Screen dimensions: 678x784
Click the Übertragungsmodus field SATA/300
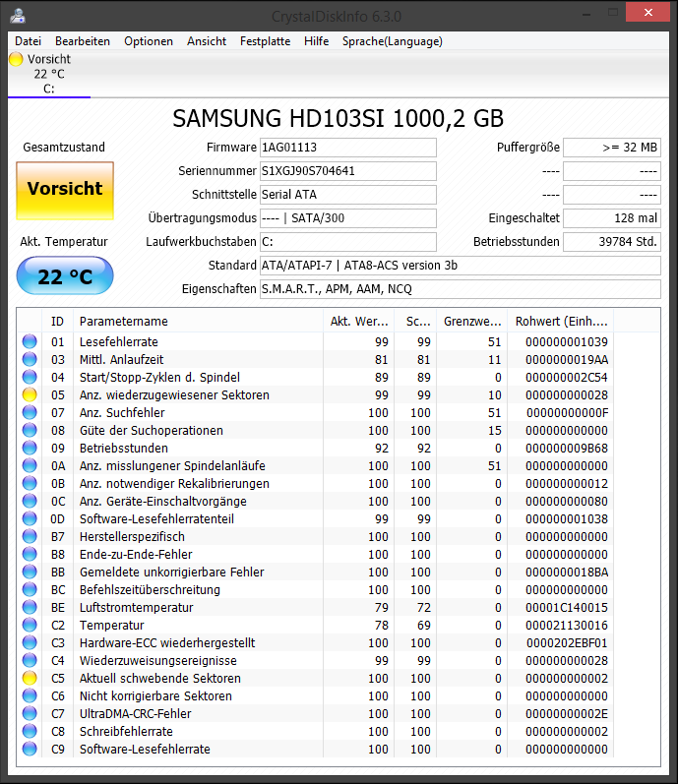point(348,218)
